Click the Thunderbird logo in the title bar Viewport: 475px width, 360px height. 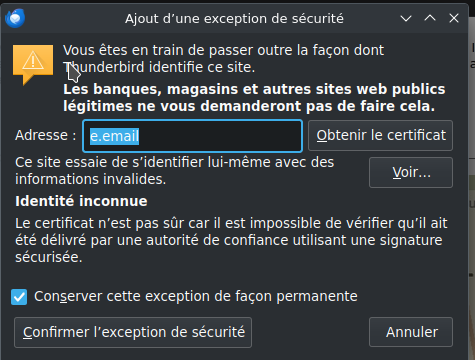pos(15,18)
